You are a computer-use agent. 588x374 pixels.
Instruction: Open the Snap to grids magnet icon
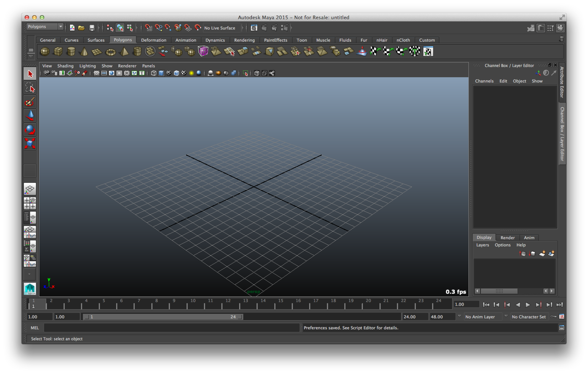(x=148, y=28)
